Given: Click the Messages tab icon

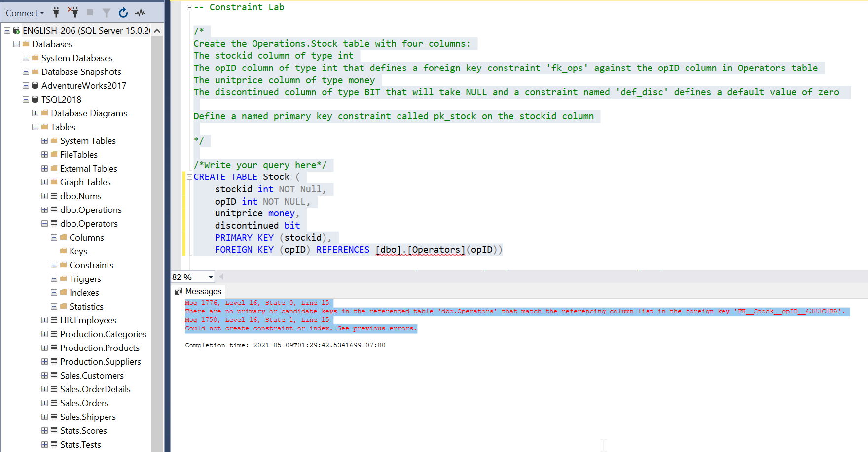Looking at the screenshot, I should click(179, 291).
